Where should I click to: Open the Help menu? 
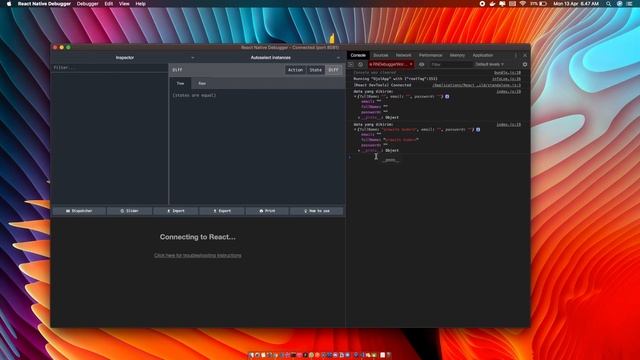[x=140, y=4]
